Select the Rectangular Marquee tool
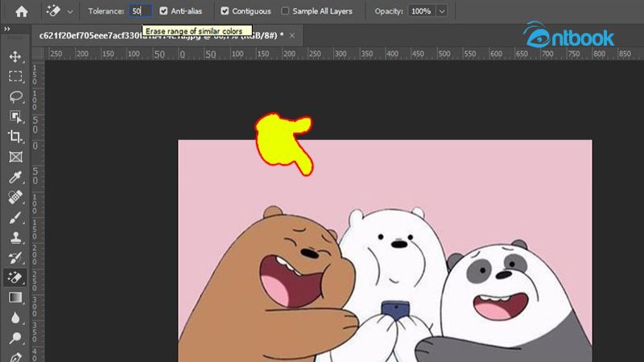The image size is (644, 362). (x=15, y=76)
